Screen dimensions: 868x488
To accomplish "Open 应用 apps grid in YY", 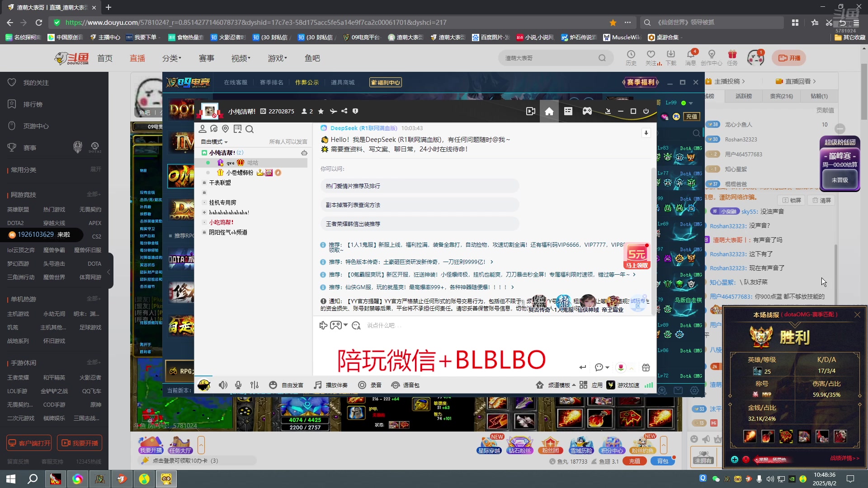I will click(591, 385).
